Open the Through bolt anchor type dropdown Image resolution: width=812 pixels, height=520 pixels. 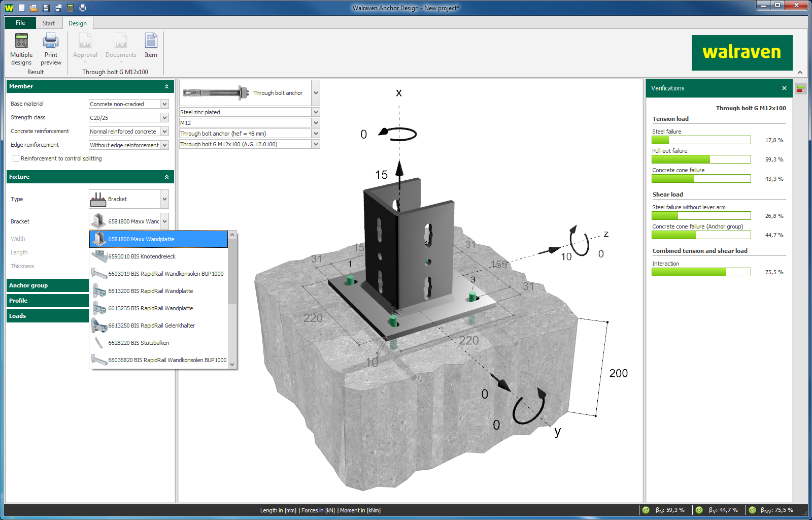pyautogui.click(x=316, y=93)
